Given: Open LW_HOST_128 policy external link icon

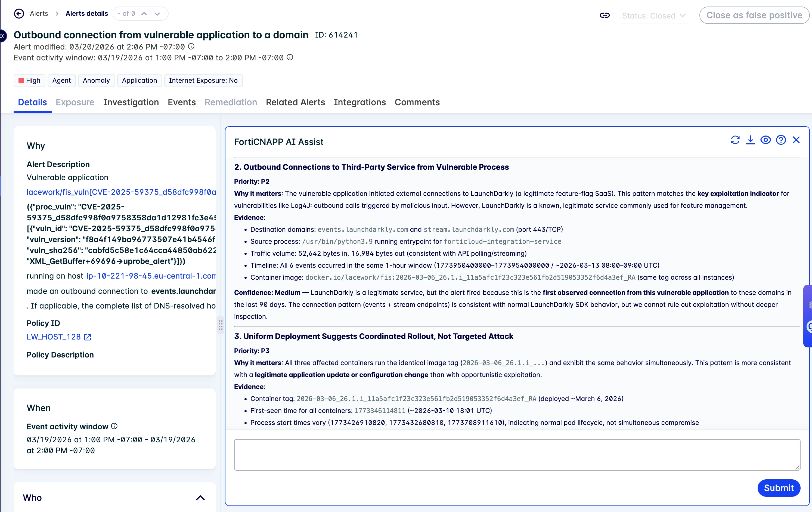Looking at the screenshot, I should 88,337.
